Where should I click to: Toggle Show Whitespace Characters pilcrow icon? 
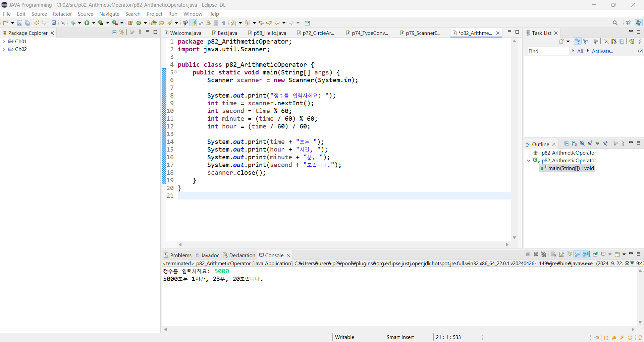tap(224, 23)
